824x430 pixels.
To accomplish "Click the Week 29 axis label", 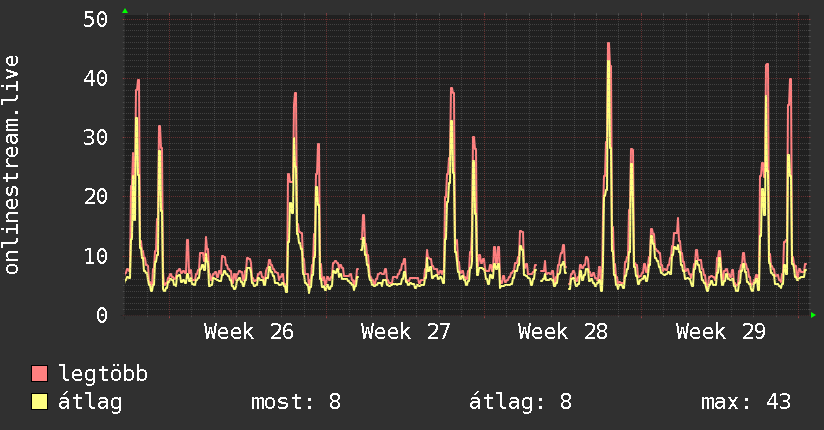I will tap(720, 332).
